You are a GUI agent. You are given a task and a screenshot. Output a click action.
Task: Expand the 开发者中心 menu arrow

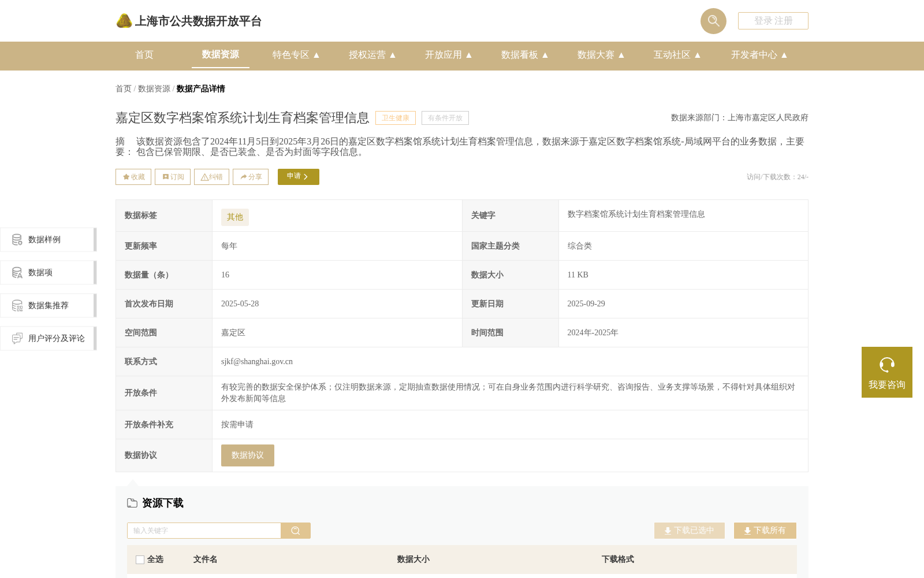(x=784, y=55)
